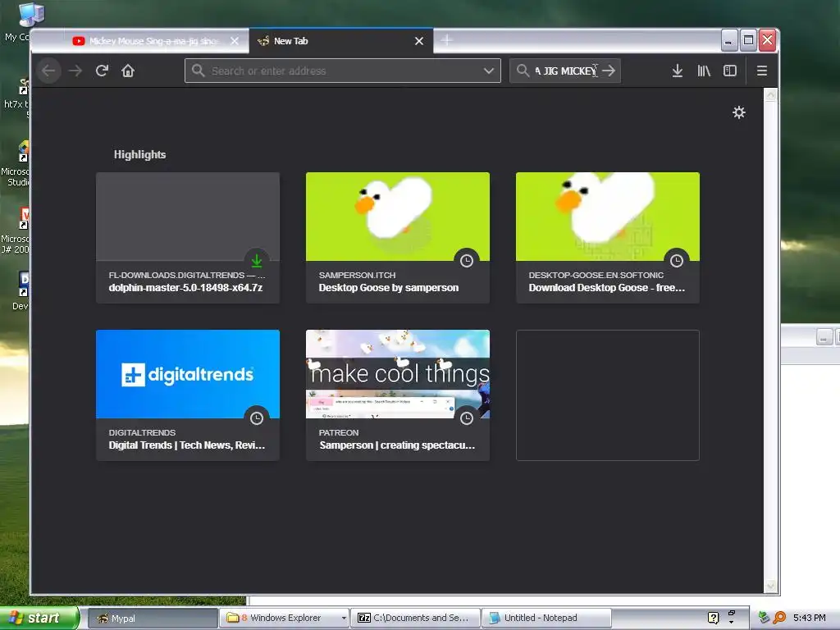This screenshot has width=840, height=630.
Task: Open the Downloads toolbar button
Action: (677, 71)
